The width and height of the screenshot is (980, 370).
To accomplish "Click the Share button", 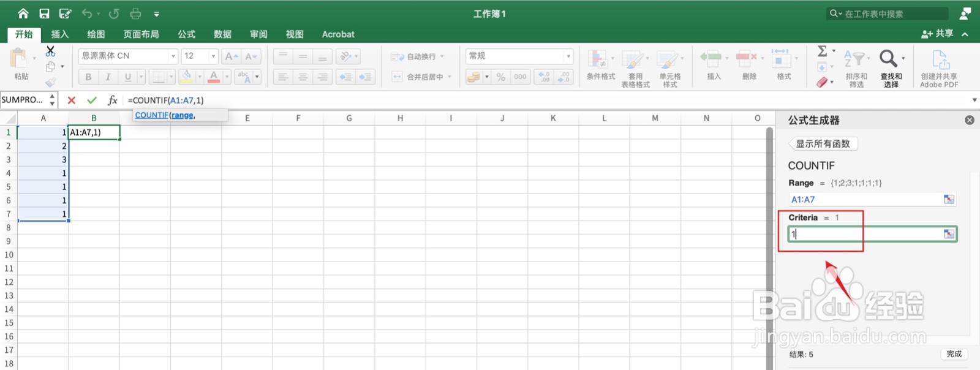I will click(938, 34).
